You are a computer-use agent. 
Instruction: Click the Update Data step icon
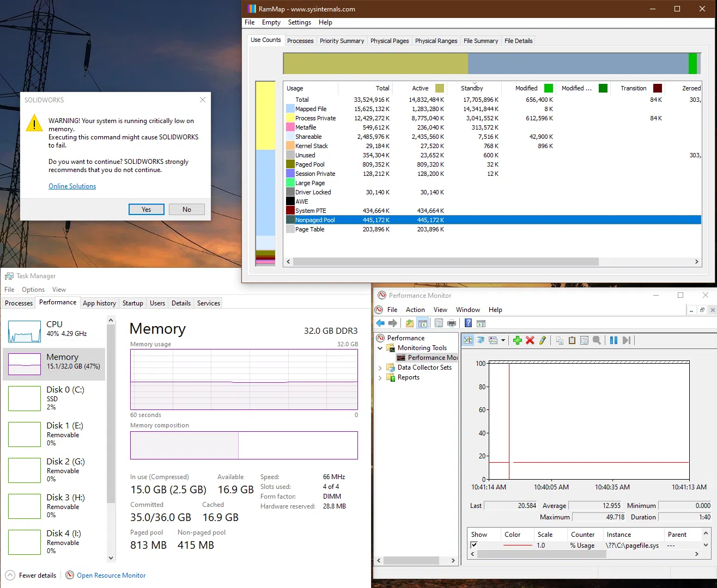pyautogui.click(x=627, y=340)
